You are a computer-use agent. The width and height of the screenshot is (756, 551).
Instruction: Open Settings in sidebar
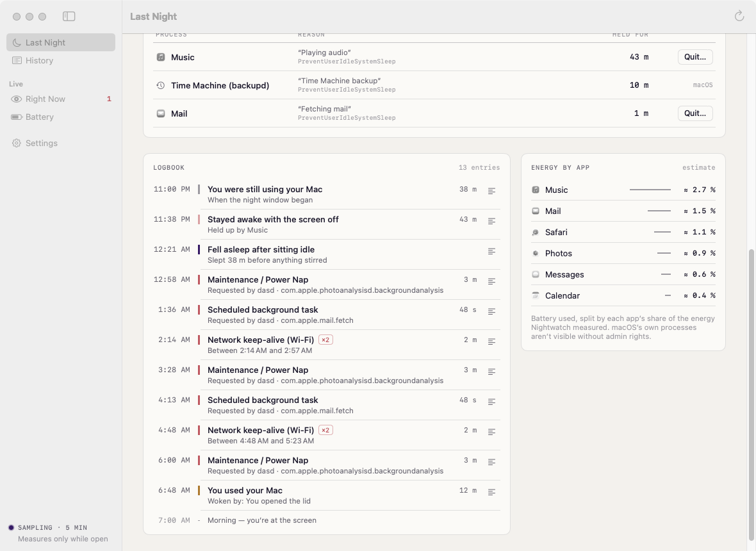[x=61, y=143]
